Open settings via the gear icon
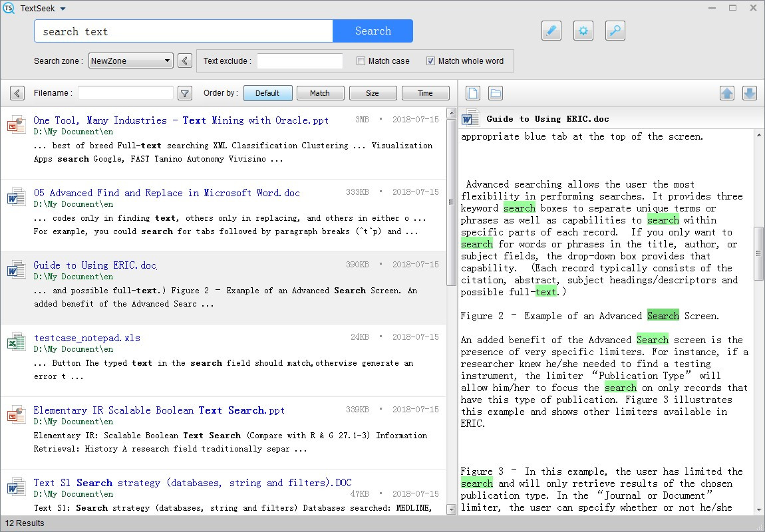The width and height of the screenshot is (765, 532). point(583,31)
